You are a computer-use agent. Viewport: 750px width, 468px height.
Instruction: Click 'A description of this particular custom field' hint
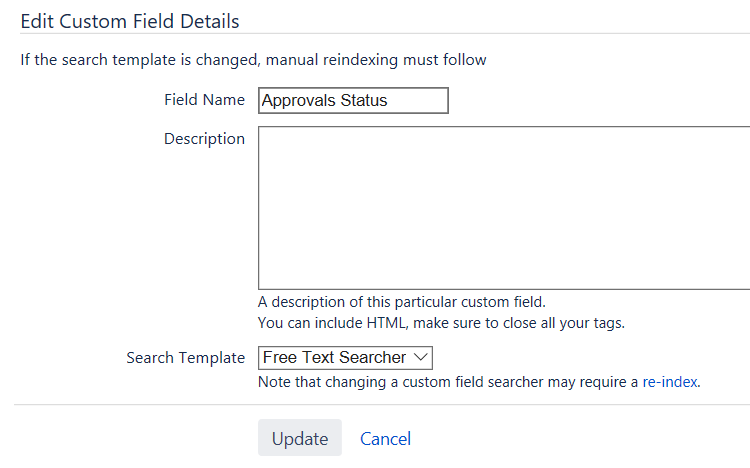402,302
